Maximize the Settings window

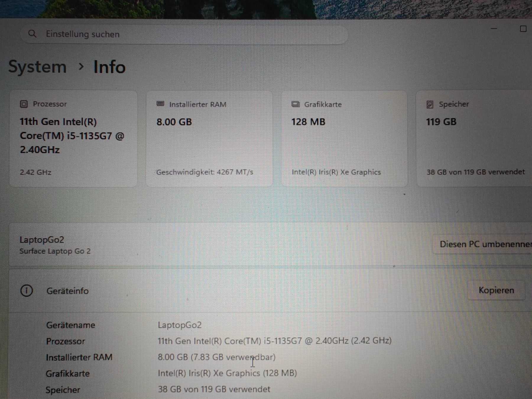523,29
